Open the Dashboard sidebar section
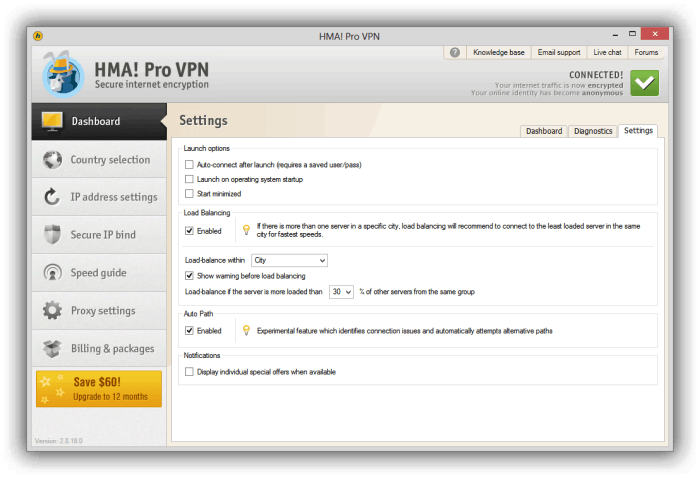Viewport: 700px width, 478px height. click(99, 121)
